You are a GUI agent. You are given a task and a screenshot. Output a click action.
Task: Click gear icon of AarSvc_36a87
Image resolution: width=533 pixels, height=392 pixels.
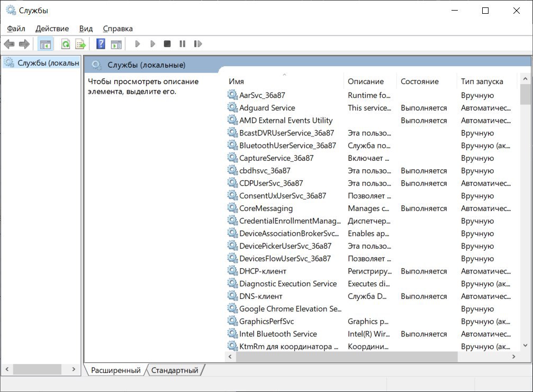tap(232, 95)
